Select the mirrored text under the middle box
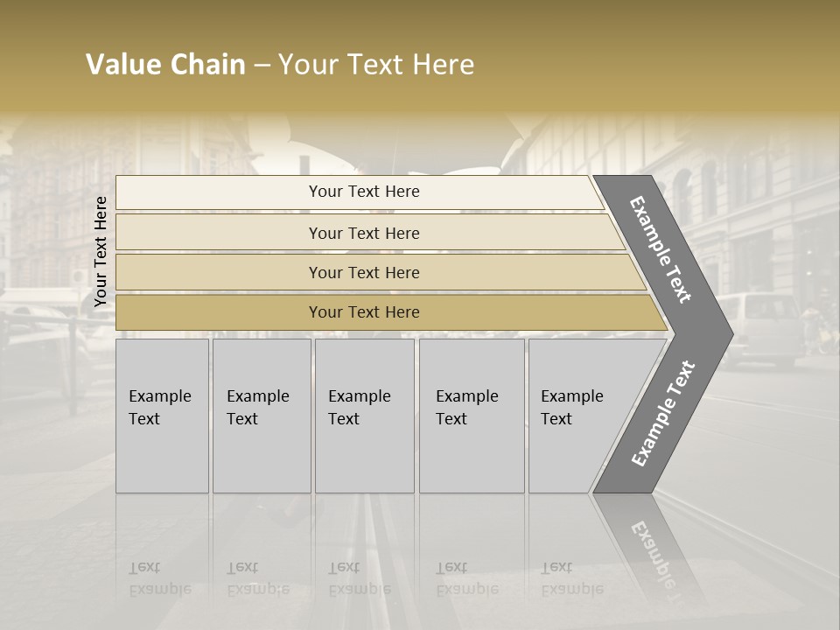The height and width of the screenshot is (630, 840). click(359, 578)
